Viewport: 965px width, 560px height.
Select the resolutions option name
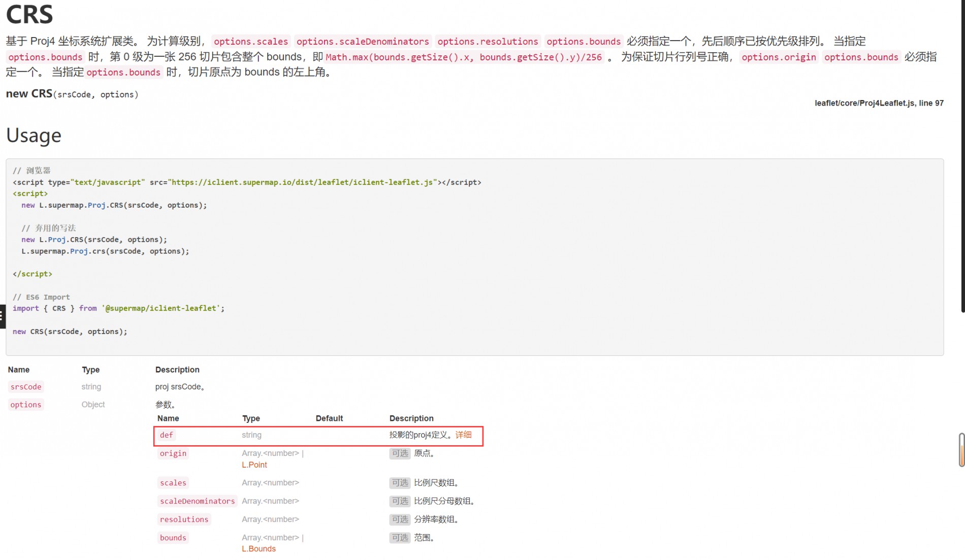point(184,519)
